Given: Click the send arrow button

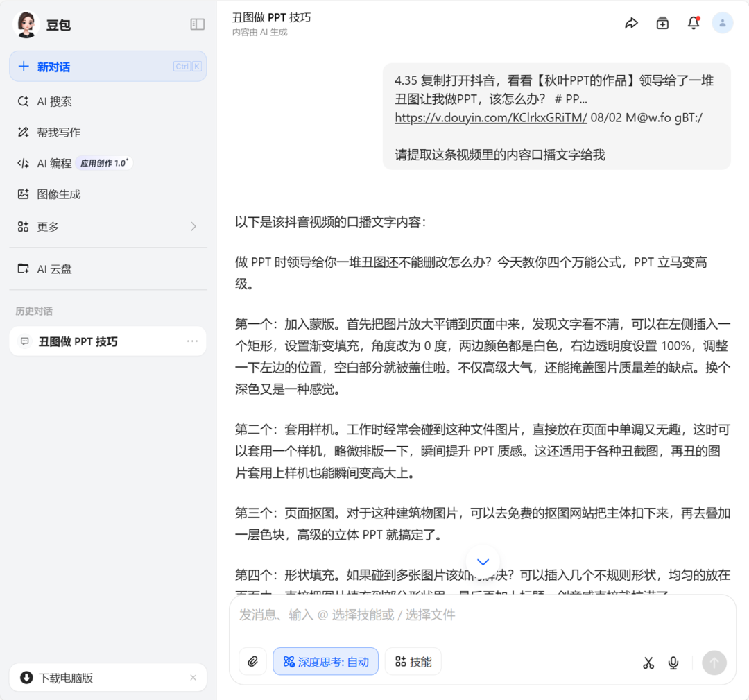Looking at the screenshot, I should [714, 663].
